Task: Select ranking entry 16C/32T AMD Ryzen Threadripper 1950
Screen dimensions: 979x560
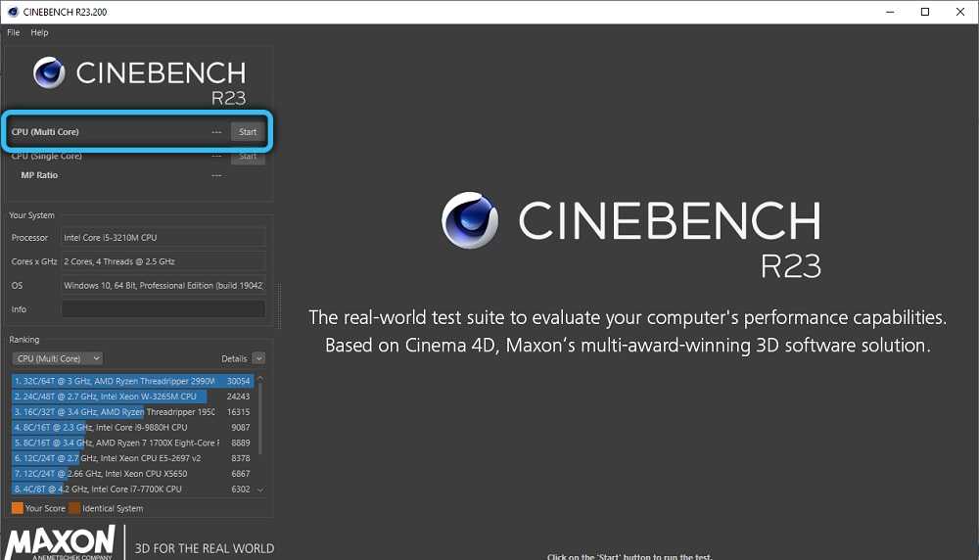Action: 132,412
